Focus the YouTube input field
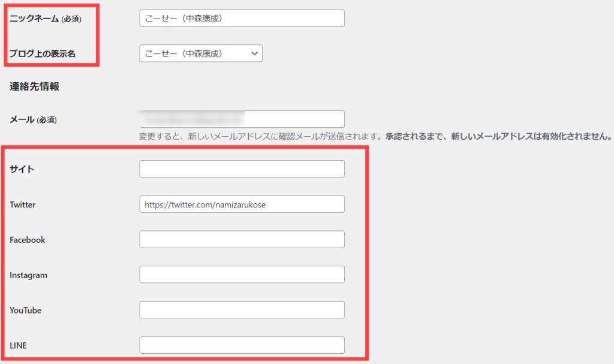 click(242, 310)
